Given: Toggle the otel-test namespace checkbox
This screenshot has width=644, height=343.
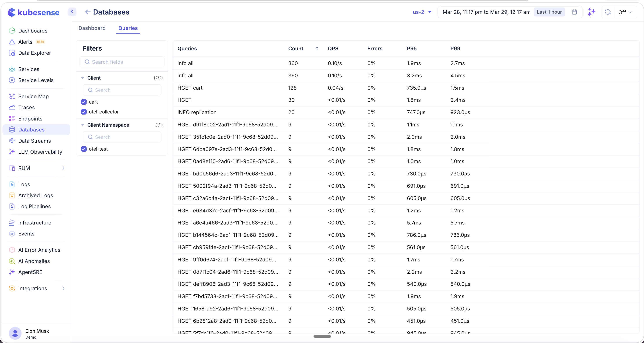Looking at the screenshot, I should tap(84, 149).
